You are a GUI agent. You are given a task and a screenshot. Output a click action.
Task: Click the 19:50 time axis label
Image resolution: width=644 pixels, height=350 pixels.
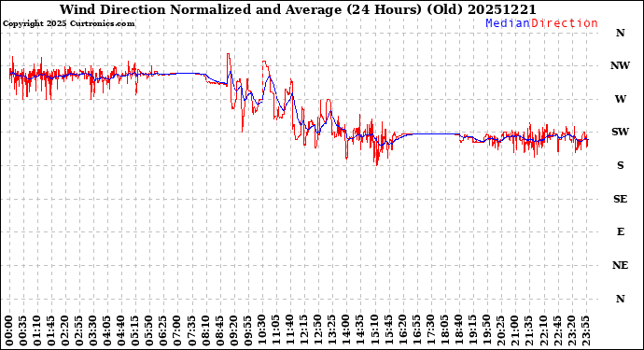click(x=486, y=330)
